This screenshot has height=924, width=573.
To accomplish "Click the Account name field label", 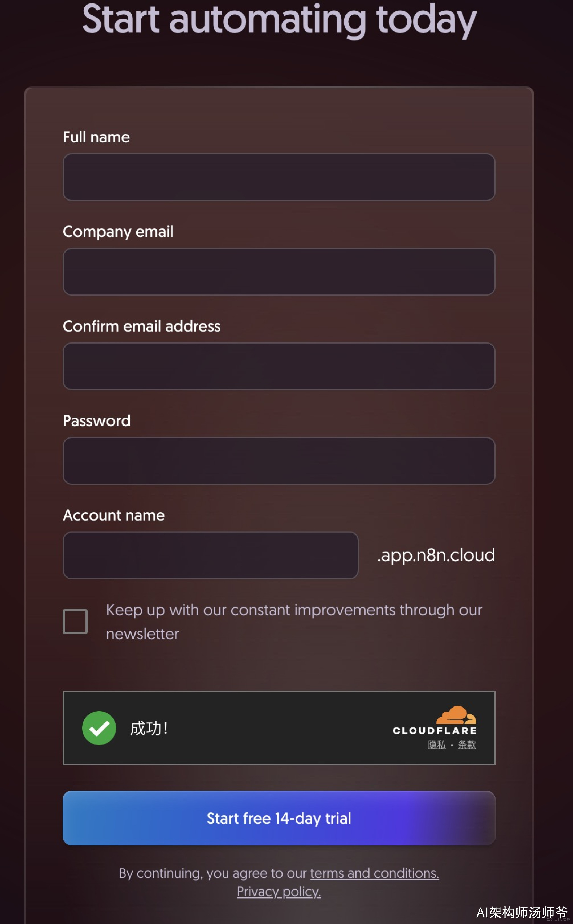I will tap(114, 515).
